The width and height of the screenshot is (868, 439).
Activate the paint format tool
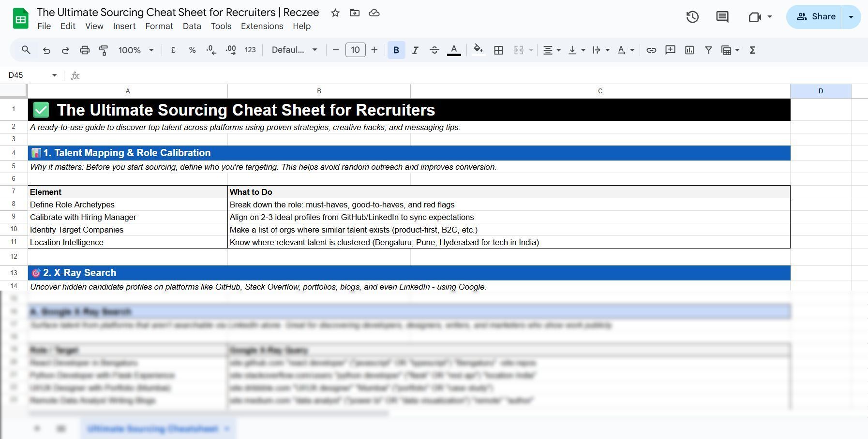click(x=104, y=50)
